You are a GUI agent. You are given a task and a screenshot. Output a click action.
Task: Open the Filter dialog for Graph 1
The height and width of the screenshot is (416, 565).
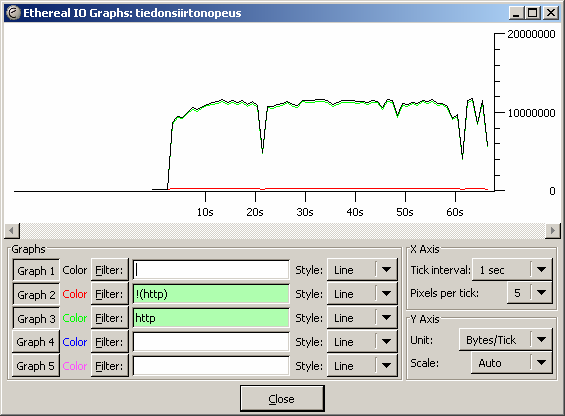110,270
